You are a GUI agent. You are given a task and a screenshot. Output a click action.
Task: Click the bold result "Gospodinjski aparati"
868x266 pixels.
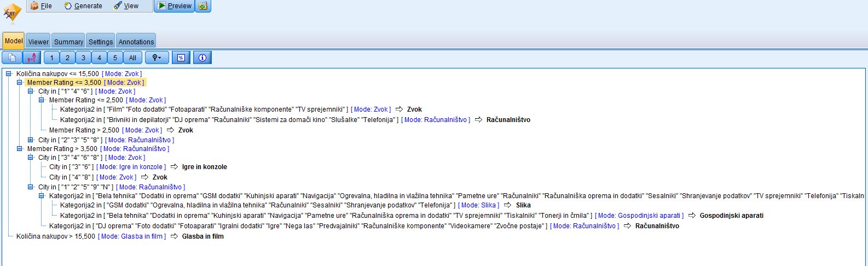click(x=731, y=216)
